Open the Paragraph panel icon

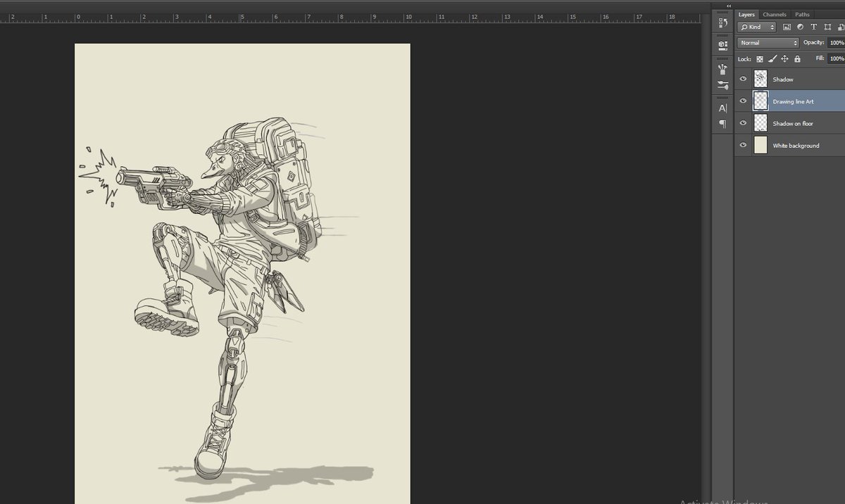pos(722,122)
